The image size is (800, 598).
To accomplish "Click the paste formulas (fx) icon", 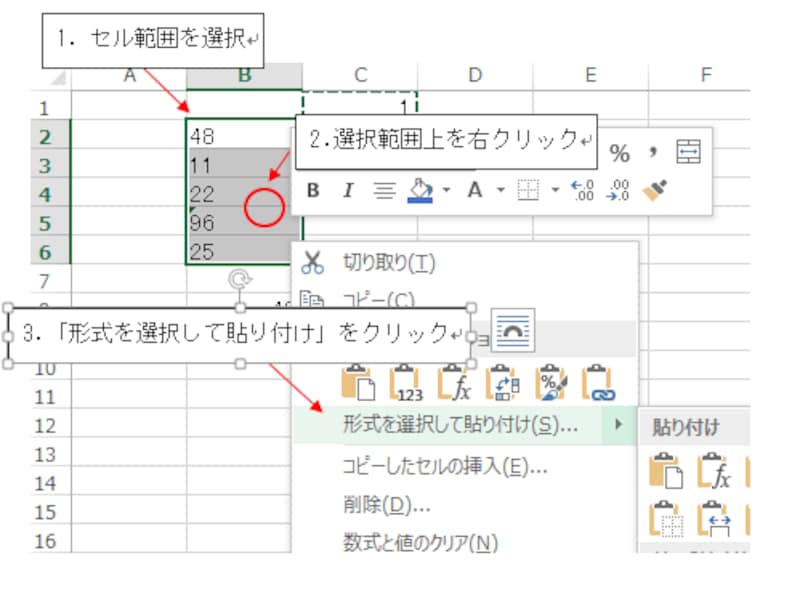I will (x=457, y=383).
